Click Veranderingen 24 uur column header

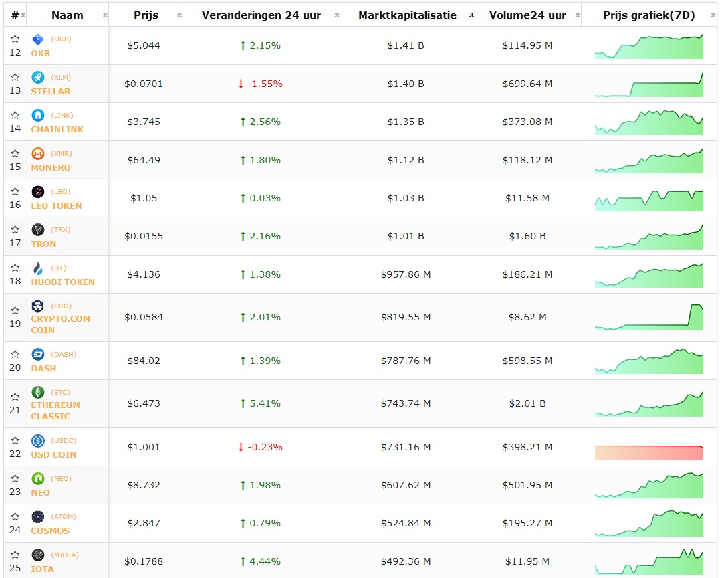click(261, 15)
